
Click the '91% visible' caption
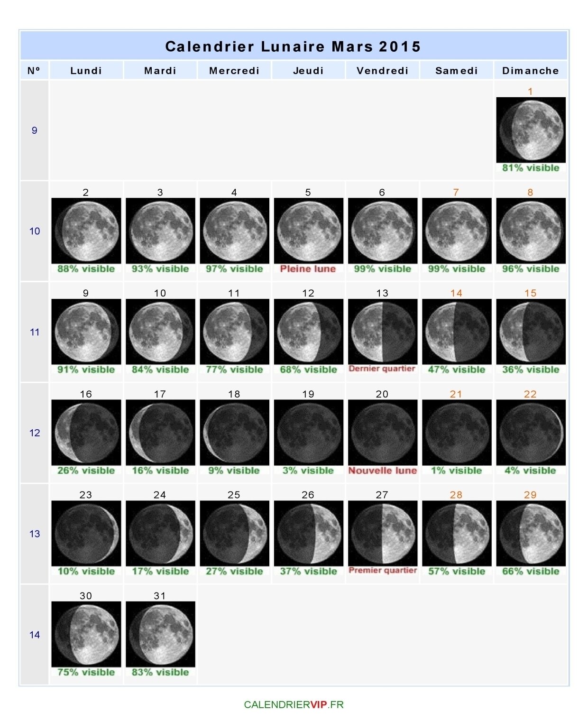[86, 370]
